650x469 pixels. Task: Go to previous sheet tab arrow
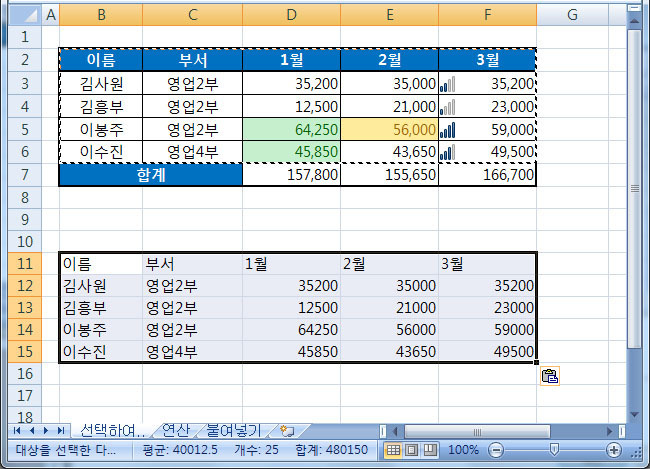[x=32, y=431]
